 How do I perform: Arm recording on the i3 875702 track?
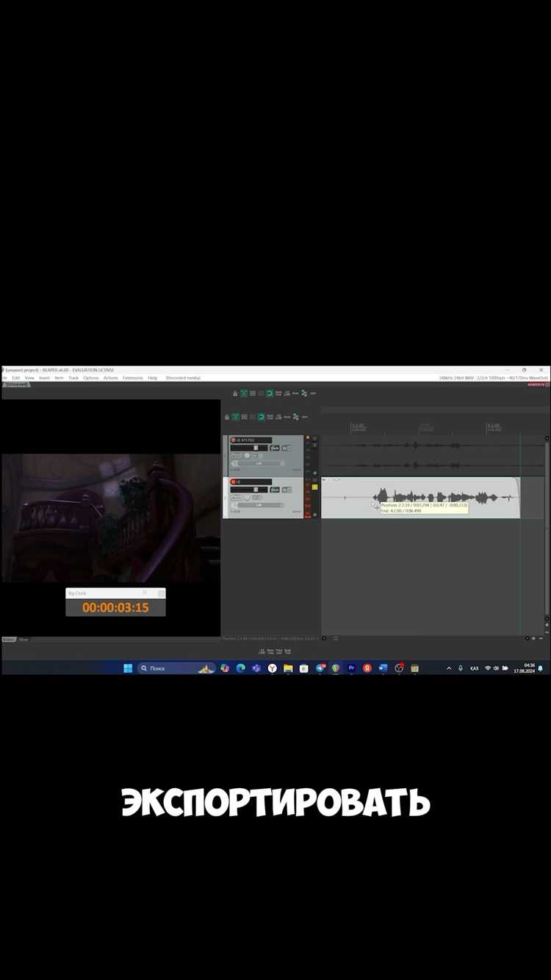coord(234,440)
